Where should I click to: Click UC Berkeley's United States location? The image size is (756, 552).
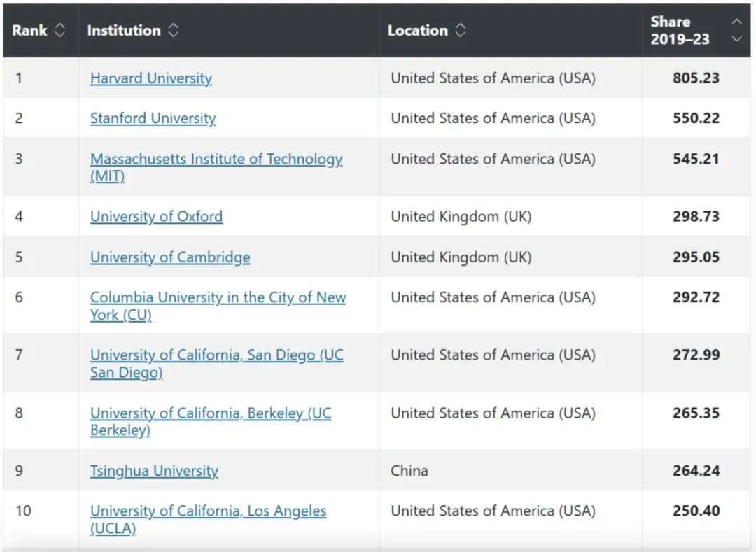pyautogui.click(x=493, y=413)
